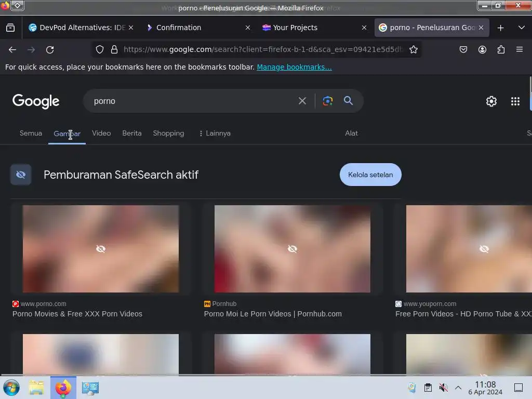Close the porno Google search tab
The width and height of the screenshot is (532, 399).
(481, 28)
